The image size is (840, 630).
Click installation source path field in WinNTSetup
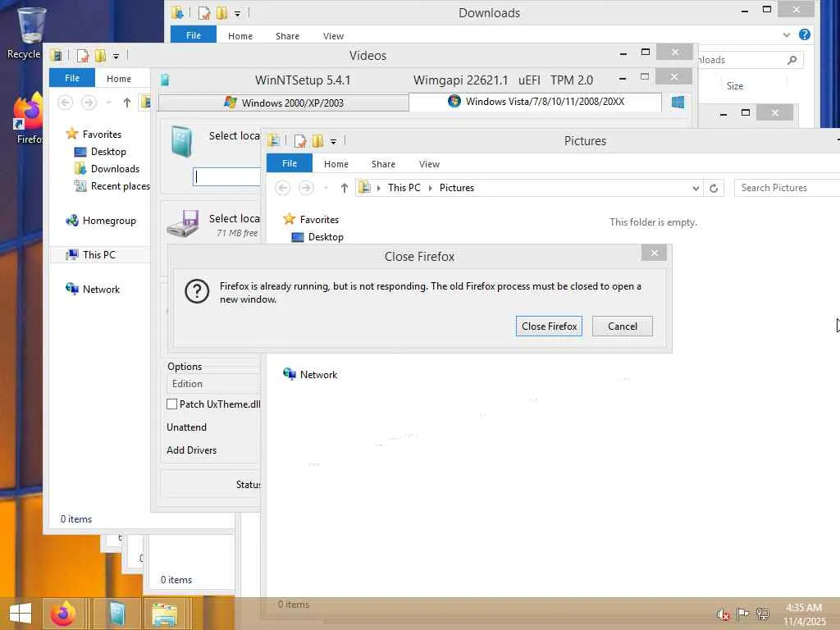click(227, 177)
